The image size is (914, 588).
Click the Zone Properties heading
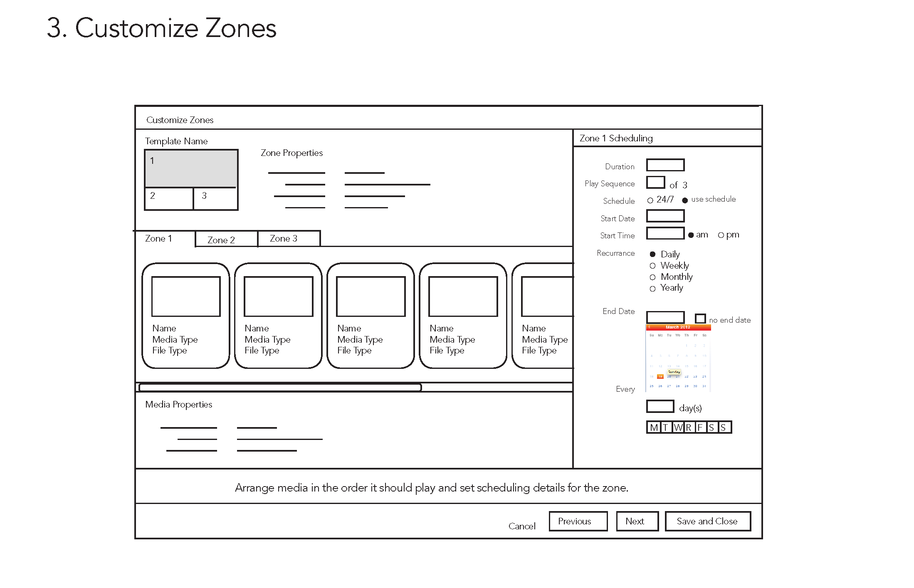(291, 153)
